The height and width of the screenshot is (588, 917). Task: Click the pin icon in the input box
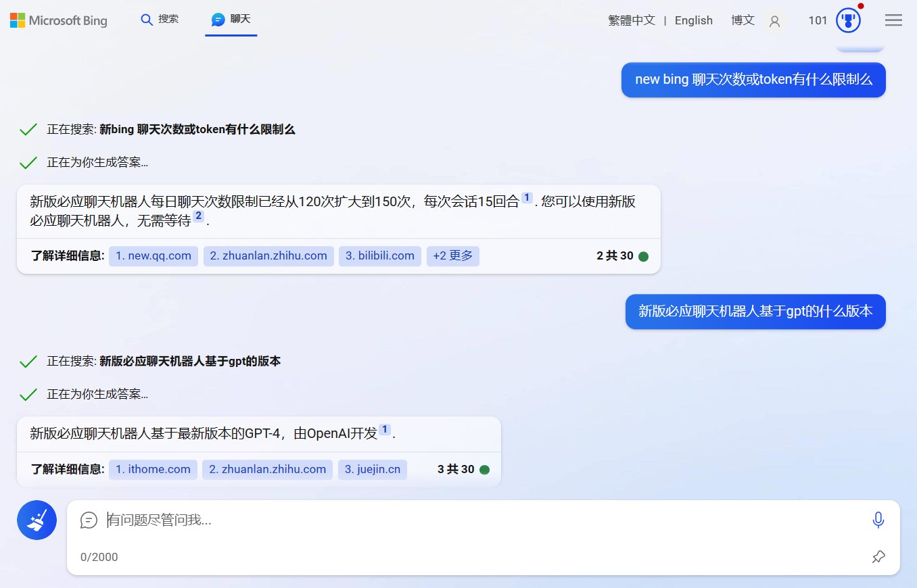click(878, 557)
